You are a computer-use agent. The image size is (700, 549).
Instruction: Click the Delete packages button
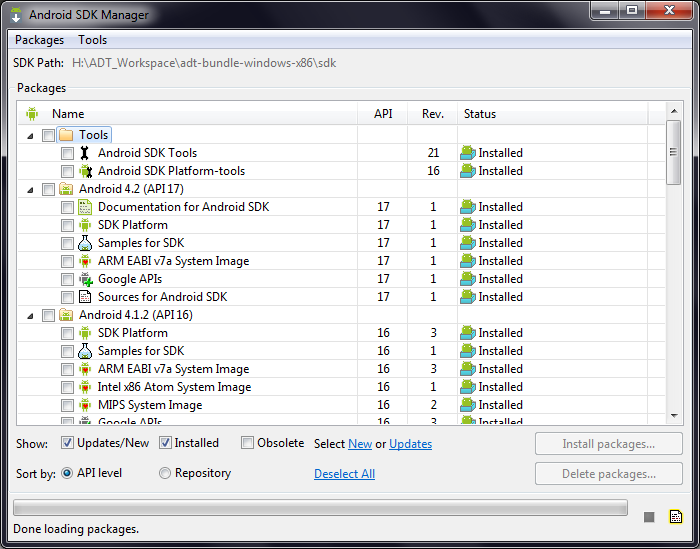(x=608, y=474)
